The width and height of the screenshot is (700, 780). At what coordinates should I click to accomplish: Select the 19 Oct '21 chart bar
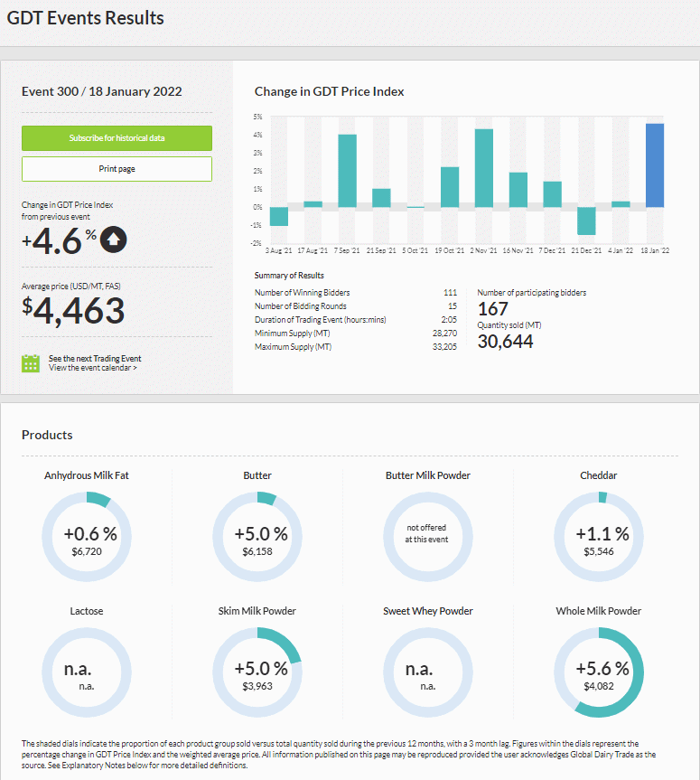(x=450, y=187)
